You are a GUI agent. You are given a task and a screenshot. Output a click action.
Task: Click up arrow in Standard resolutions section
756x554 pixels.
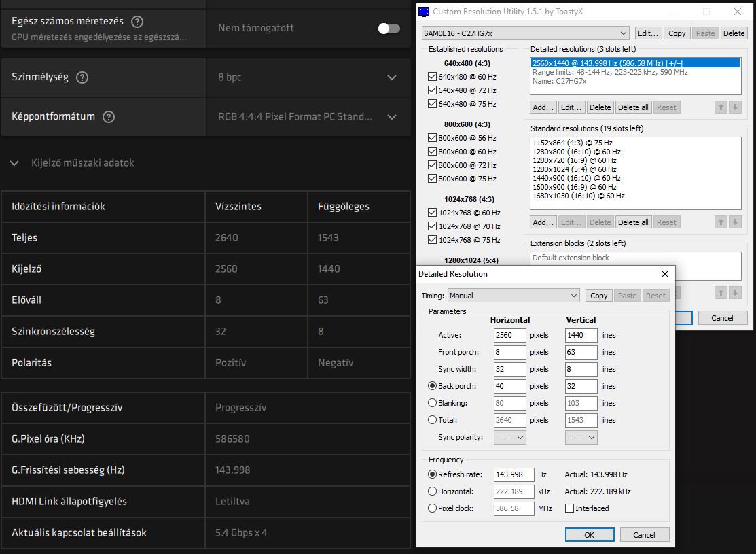coord(721,222)
